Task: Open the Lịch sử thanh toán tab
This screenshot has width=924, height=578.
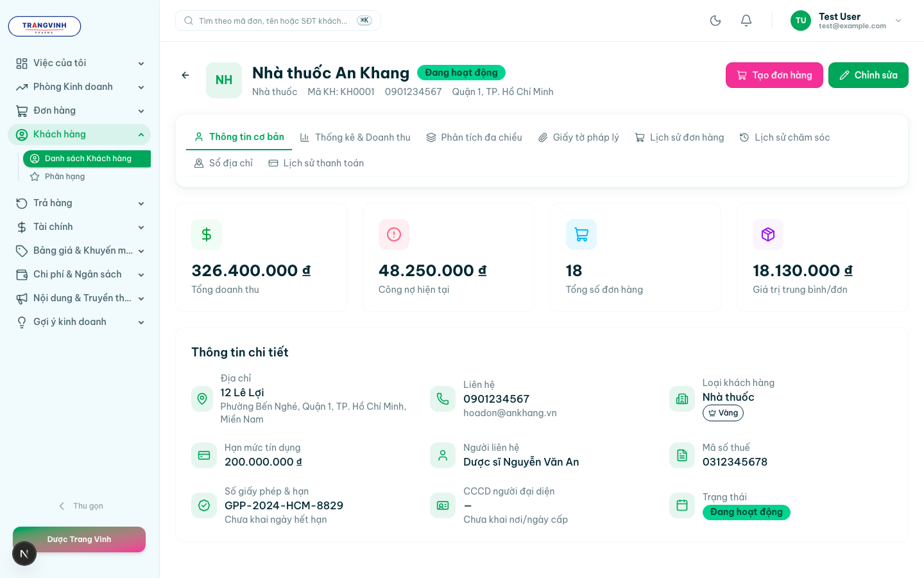Action: (x=316, y=163)
